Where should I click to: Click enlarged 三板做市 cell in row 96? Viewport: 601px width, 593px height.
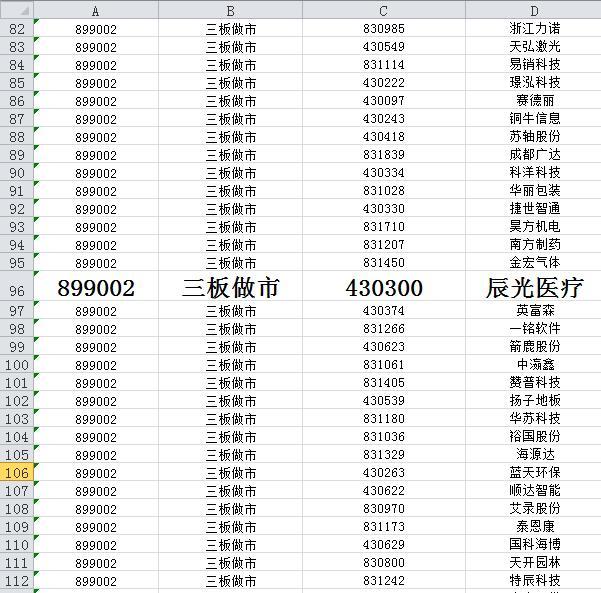coord(230,286)
